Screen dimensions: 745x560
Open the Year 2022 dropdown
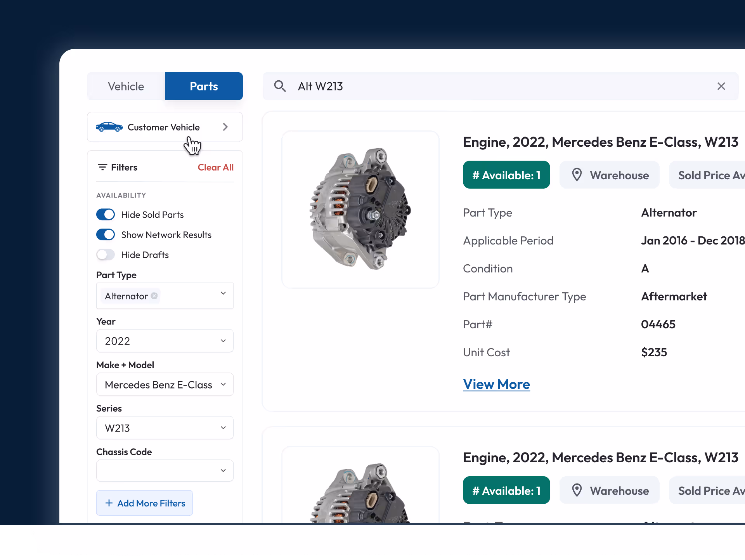pyautogui.click(x=165, y=341)
